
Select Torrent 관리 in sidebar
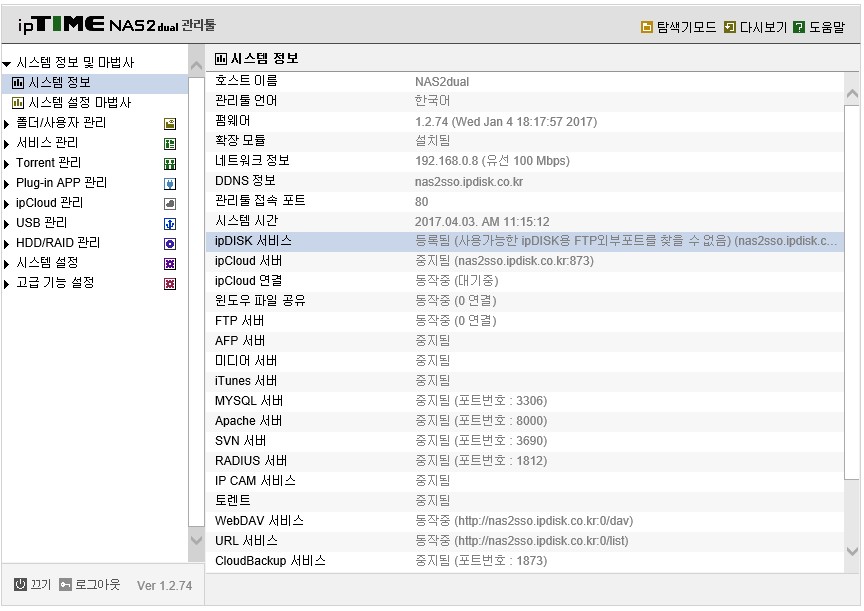tap(48, 163)
